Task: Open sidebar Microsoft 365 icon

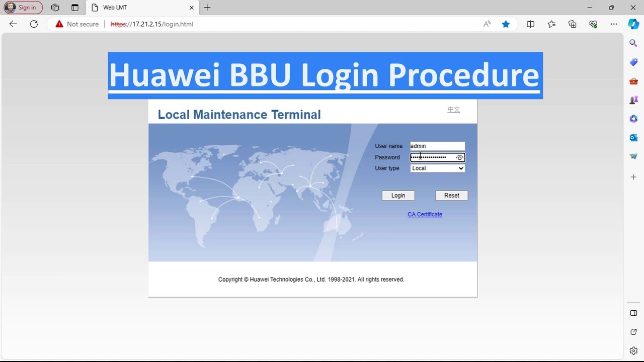Action: click(x=633, y=119)
